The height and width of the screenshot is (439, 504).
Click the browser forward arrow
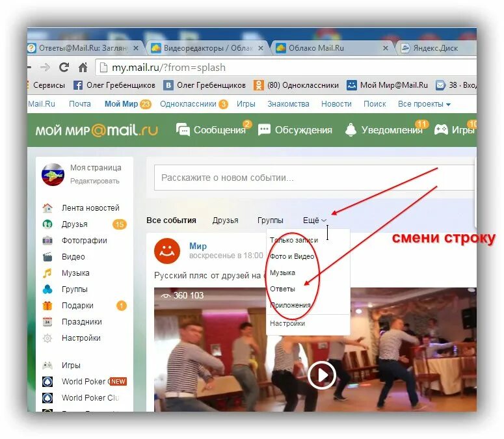46,67
